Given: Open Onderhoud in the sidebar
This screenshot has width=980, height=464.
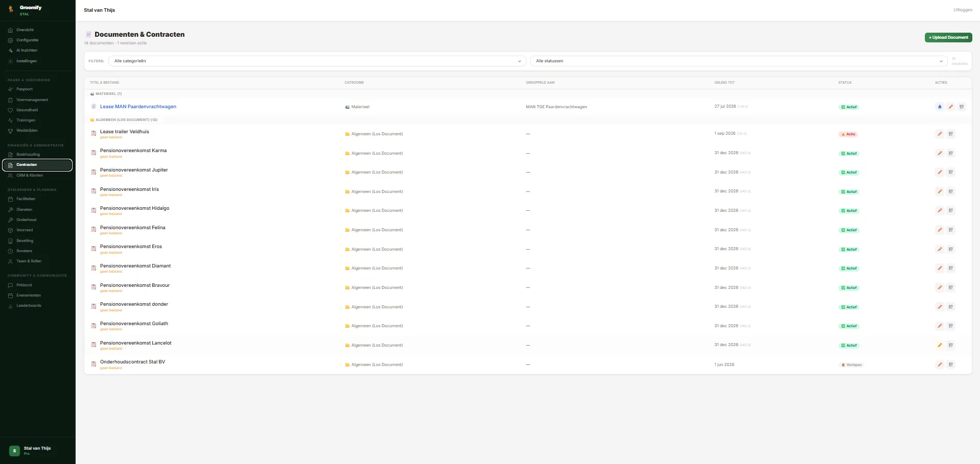Looking at the screenshot, I should [37, 219].
